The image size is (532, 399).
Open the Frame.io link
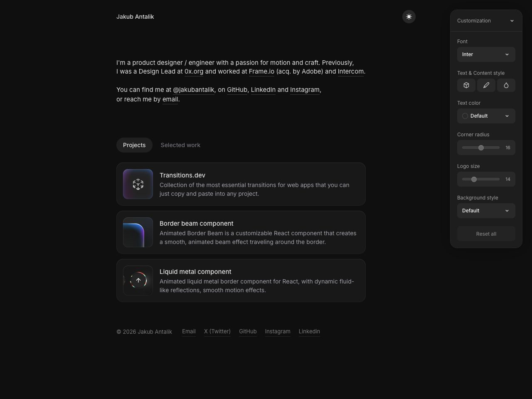click(x=261, y=71)
